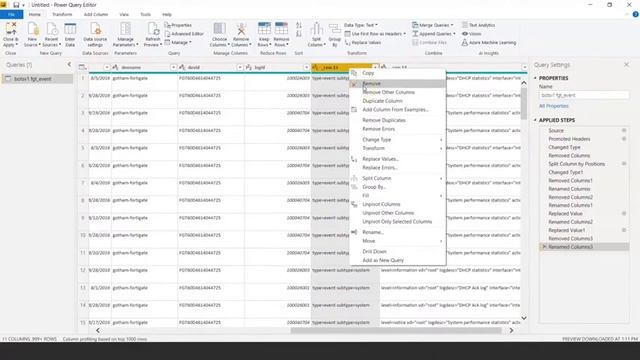Collapse the Queries pane
The width and height of the screenshot is (640, 360).
(69, 64)
